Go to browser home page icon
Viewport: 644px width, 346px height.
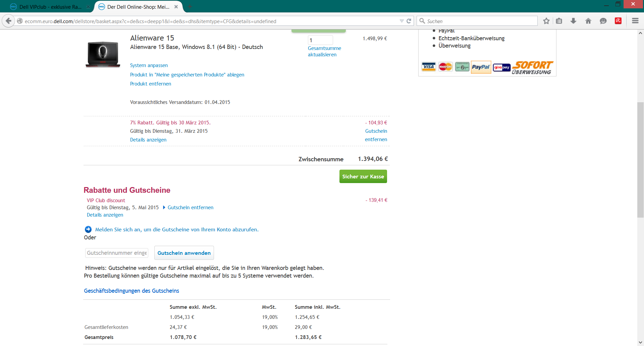[x=588, y=21]
